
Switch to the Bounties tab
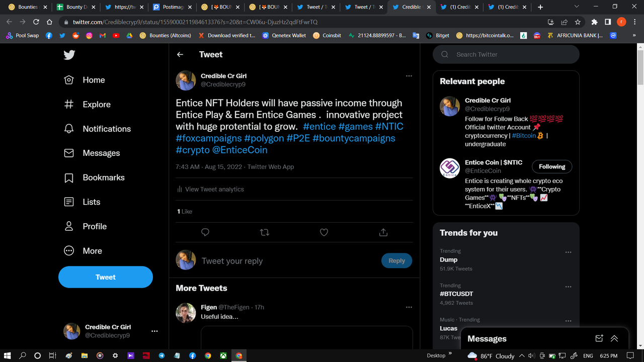28,7
